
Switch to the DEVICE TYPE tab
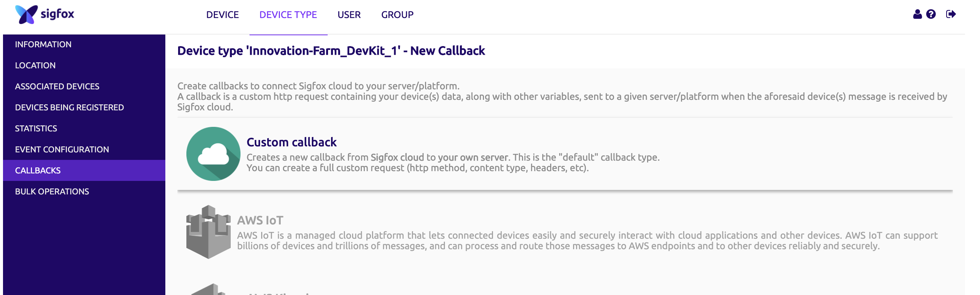pos(288,15)
